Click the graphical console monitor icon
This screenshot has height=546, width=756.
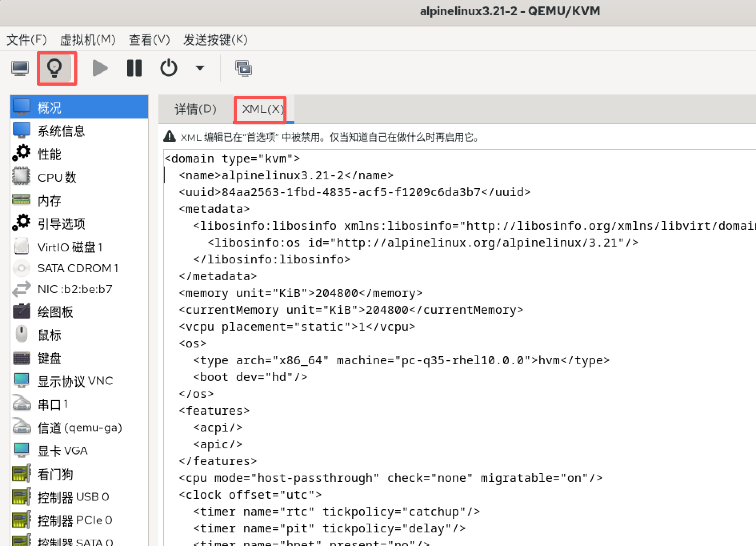pos(20,68)
